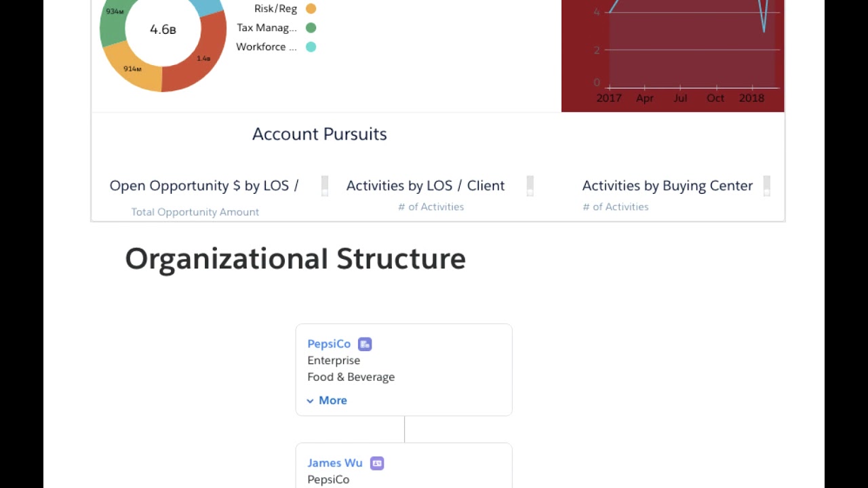Open the James Wu contact link

(335, 464)
